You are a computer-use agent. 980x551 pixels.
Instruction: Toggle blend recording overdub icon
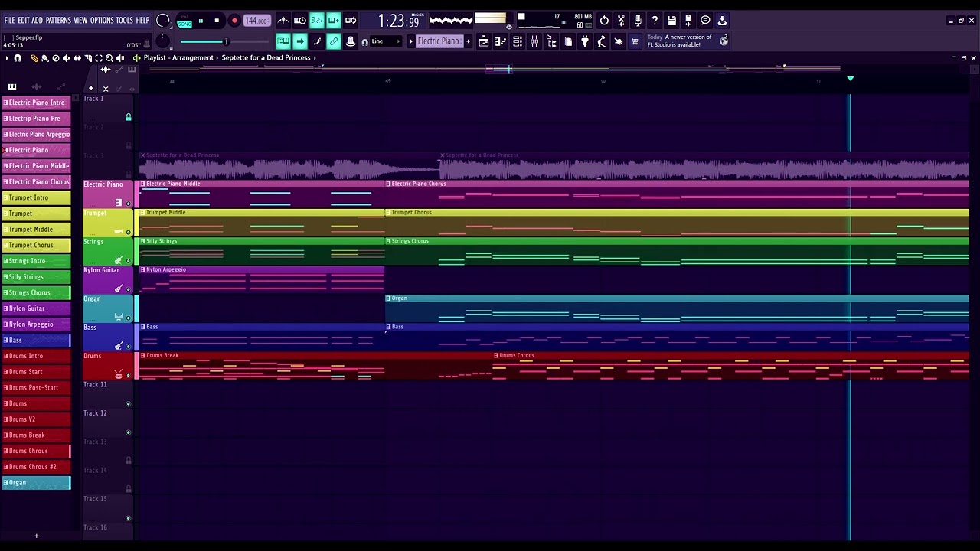(334, 21)
